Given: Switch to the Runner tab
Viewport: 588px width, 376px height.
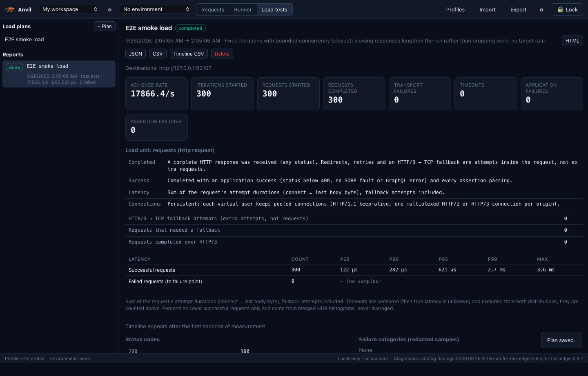Looking at the screenshot, I should pos(243,9).
